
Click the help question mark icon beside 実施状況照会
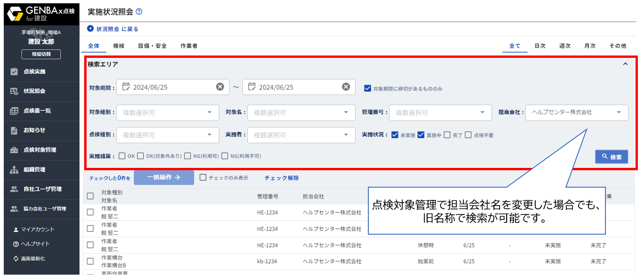[x=139, y=12]
